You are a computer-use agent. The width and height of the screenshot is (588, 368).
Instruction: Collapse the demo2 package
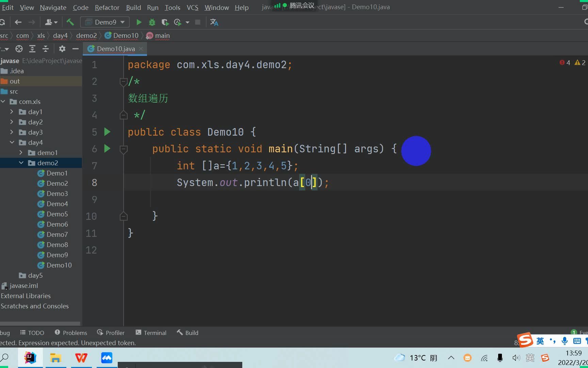[21, 163]
